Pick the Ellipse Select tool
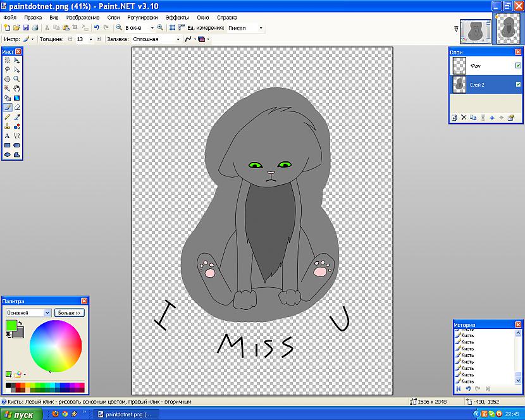Viewport: 525px width, 420px height. [x=8, y=79]
